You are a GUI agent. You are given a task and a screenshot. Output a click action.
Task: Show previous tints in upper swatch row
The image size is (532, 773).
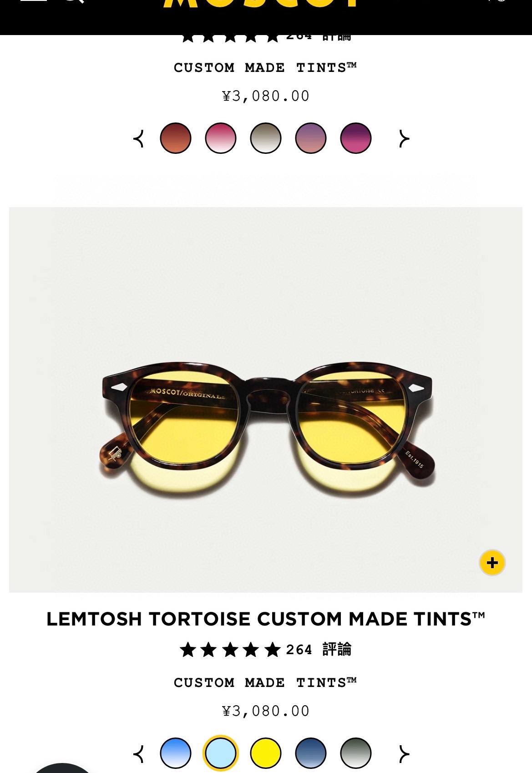pos(139,138)
